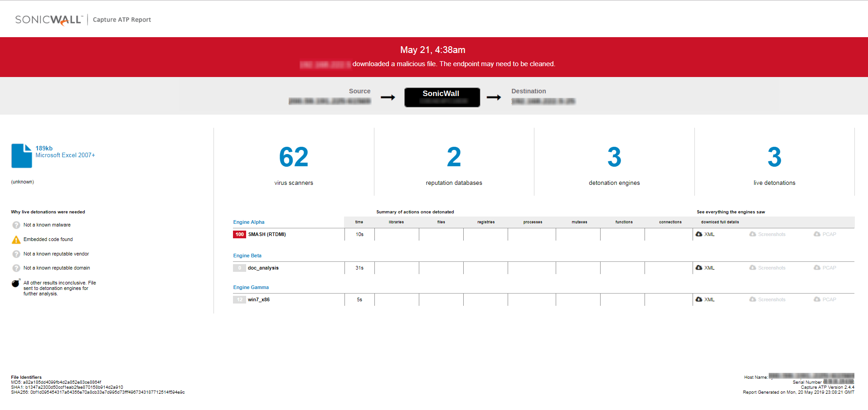Click the download full details header
Screen dimensions: 868x410
720,222
